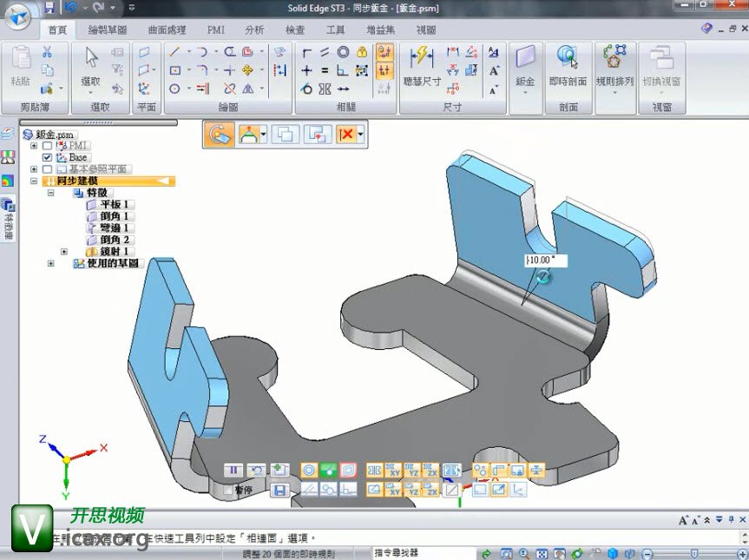The height and width of the screenshot is (560, 749).
Task: Collapse the 同步建模 tree node
Action: tap(34, 181)
